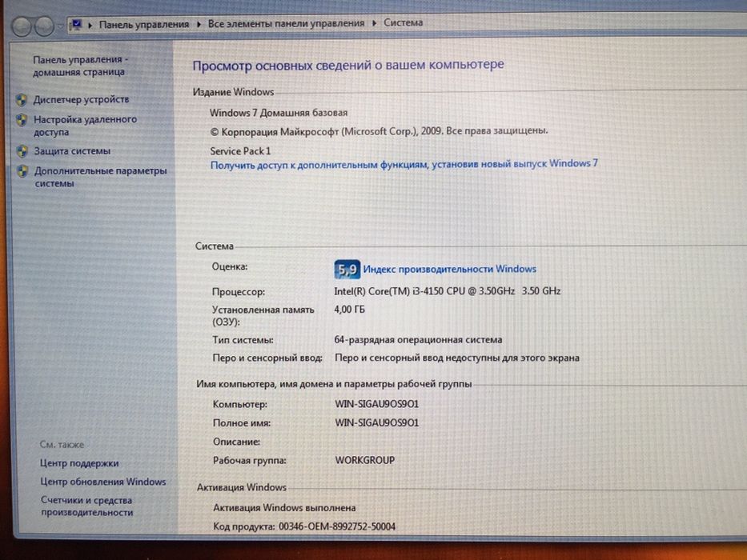Click the computer icon in address bar

(x=76, y=24)
